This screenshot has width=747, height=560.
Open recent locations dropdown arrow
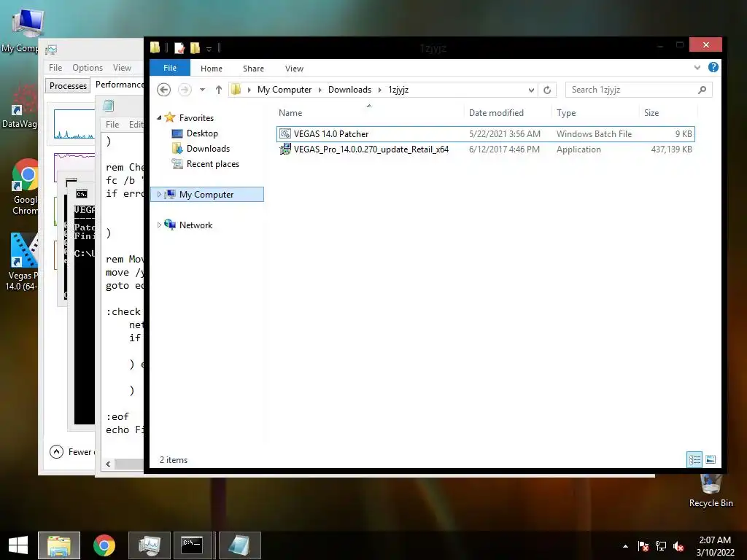point(203,90)
